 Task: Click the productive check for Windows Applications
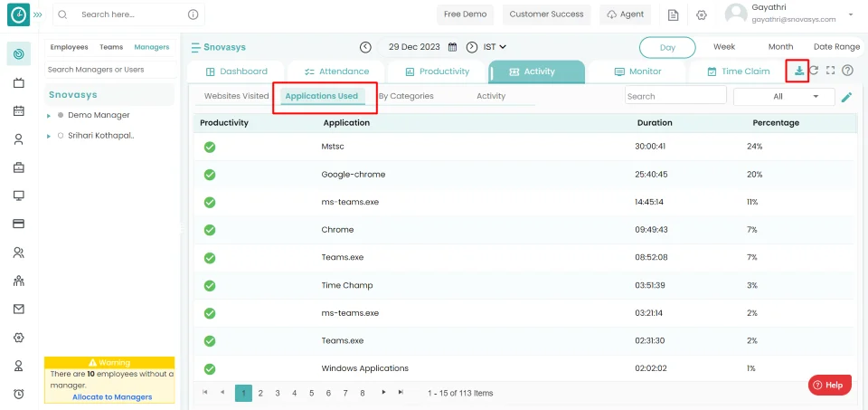coord(210,368)
